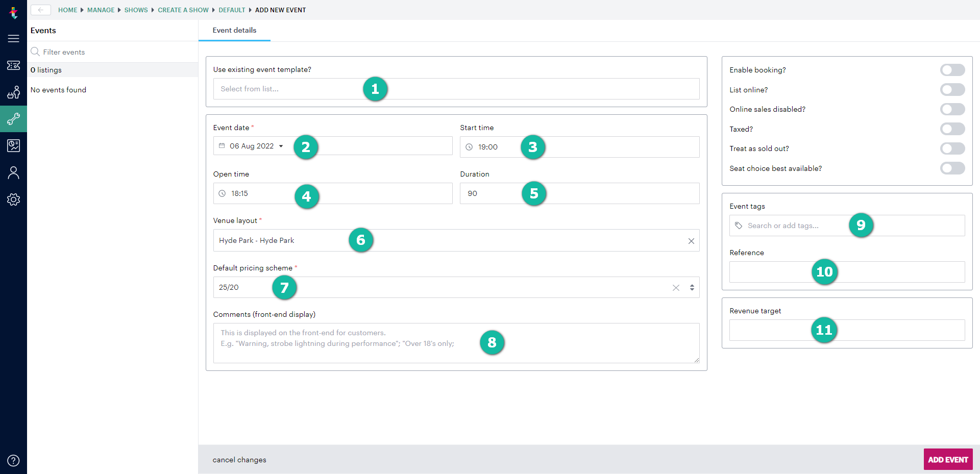The image size is (980, 474).
Task: Click the Events panel heading
Action: [x=43, y=31]
